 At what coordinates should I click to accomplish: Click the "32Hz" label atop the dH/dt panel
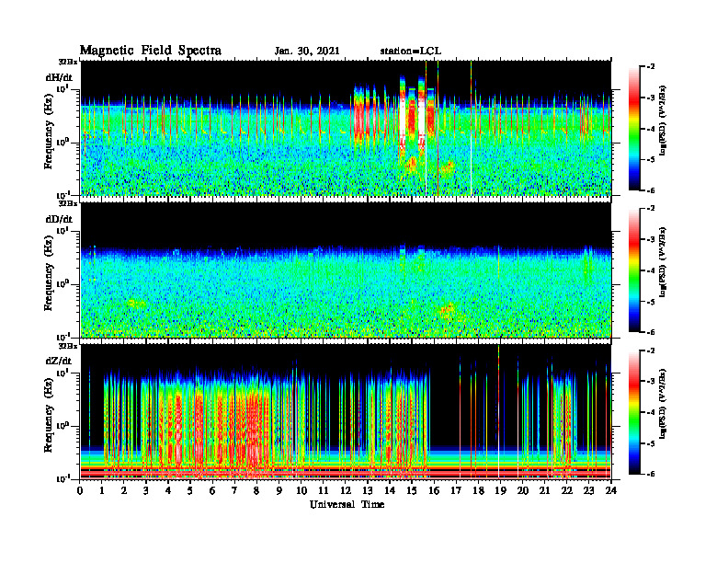(68, 62)
